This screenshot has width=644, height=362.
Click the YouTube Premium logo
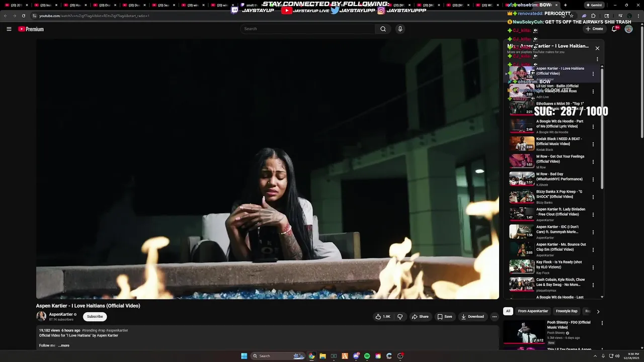[x=31, y=29]
